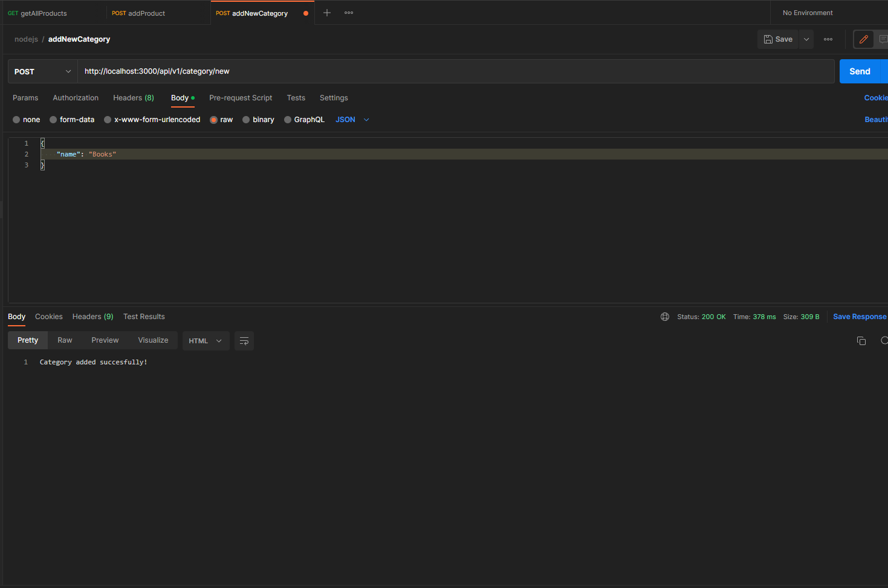Click the edit pencil icon

click(863, 39)
